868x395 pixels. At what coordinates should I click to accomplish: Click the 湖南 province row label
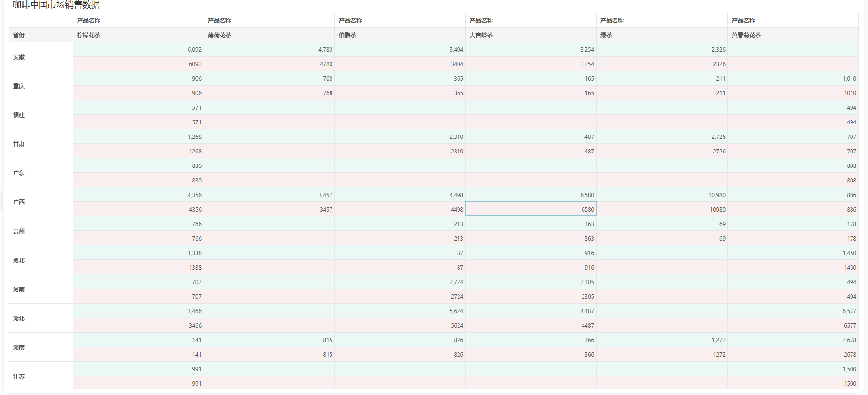(41, 347)
